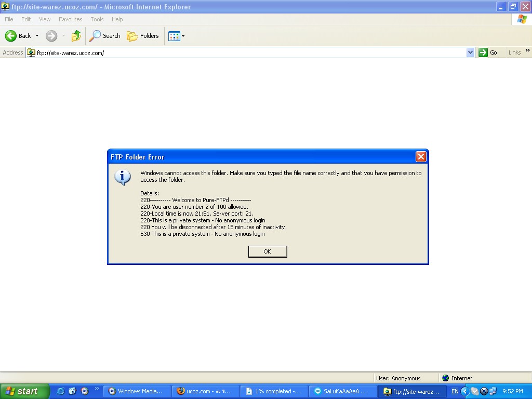The height and width of the screenshot is (399, 532).
Task: Click the address bar page icon
Action: click(x=31, y=52)
